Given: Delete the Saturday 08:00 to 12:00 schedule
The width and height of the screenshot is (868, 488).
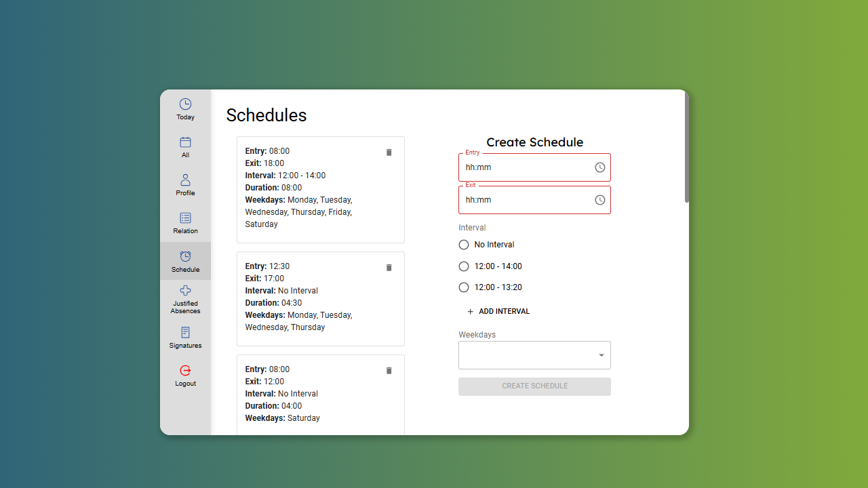Looking at the screenshot, I should coord(389,371).
